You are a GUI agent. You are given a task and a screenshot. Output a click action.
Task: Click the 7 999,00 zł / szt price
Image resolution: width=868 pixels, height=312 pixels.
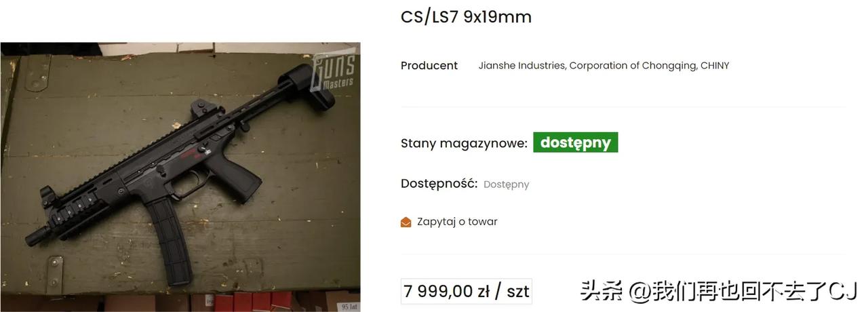pyautogui.click(x=466, y=292)
